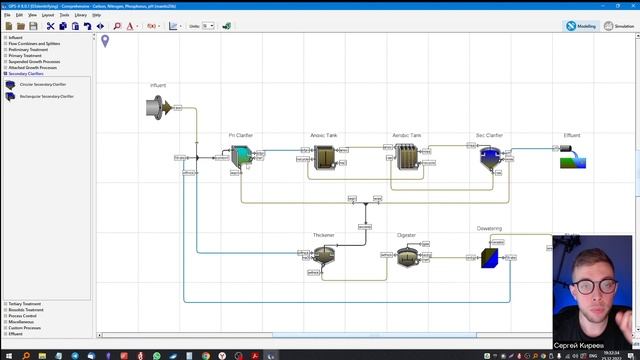Select the Dewatering unit object
The width and height of the screenshot is (640, 360).
[489, 258]
